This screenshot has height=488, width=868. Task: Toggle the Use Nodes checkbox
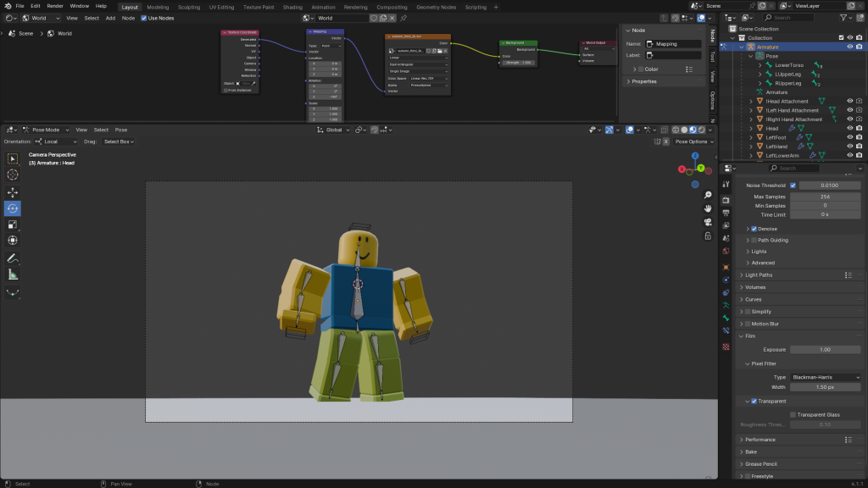pos(144,18)
